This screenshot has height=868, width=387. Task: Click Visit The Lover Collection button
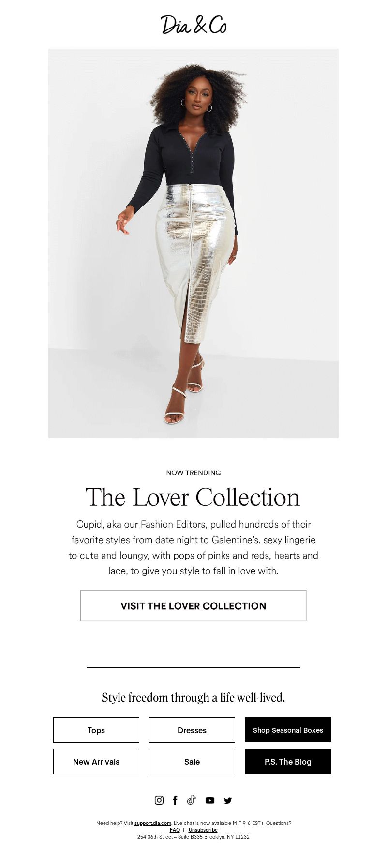(x=193, y=605)
